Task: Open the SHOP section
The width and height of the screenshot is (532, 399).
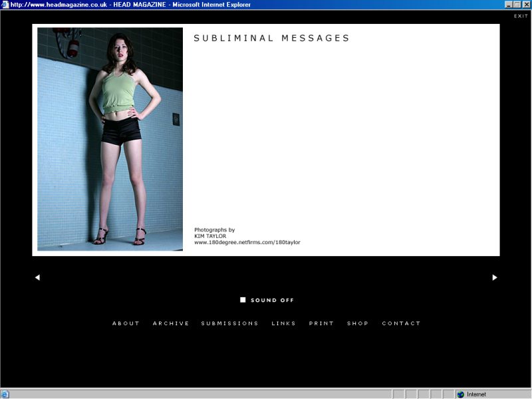Action: click(x=358, y=323)
